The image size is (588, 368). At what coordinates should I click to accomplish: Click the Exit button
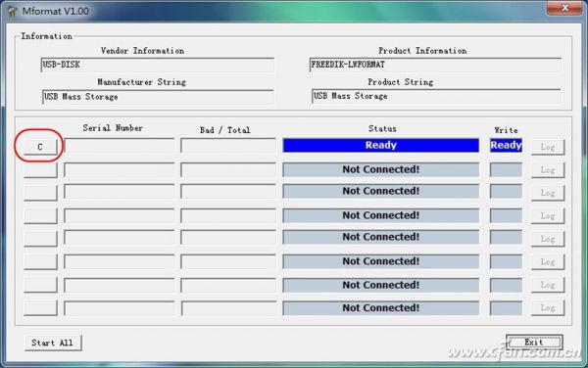pos(534,342)
